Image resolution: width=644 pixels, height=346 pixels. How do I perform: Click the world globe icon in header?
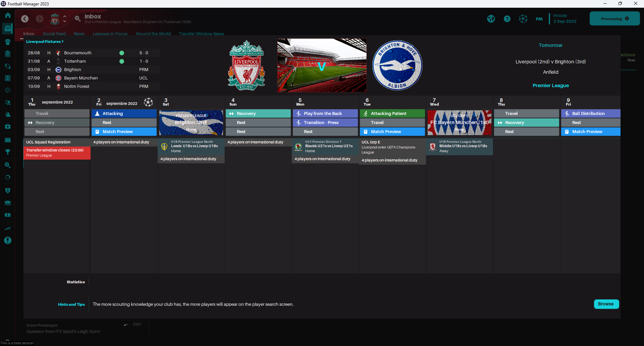point(491,19)
